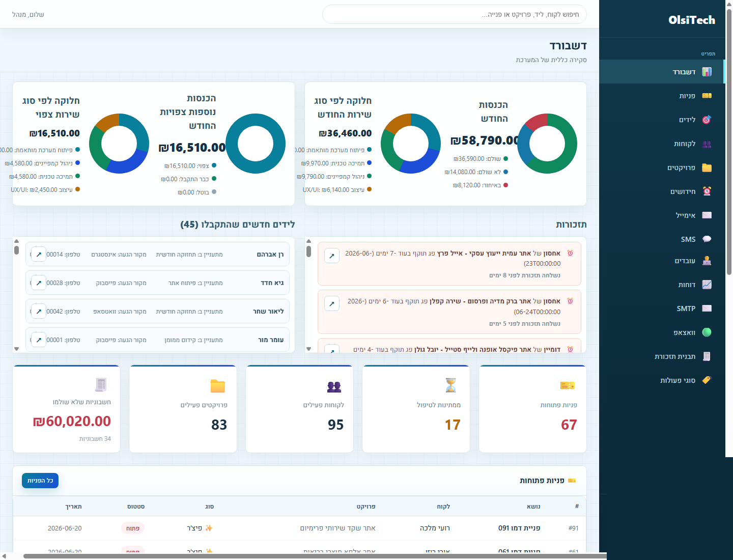This screenshot has width=733, height=560.
Task: Click the page vertical scrollbar thumb
Action: (x=729, y=142)
